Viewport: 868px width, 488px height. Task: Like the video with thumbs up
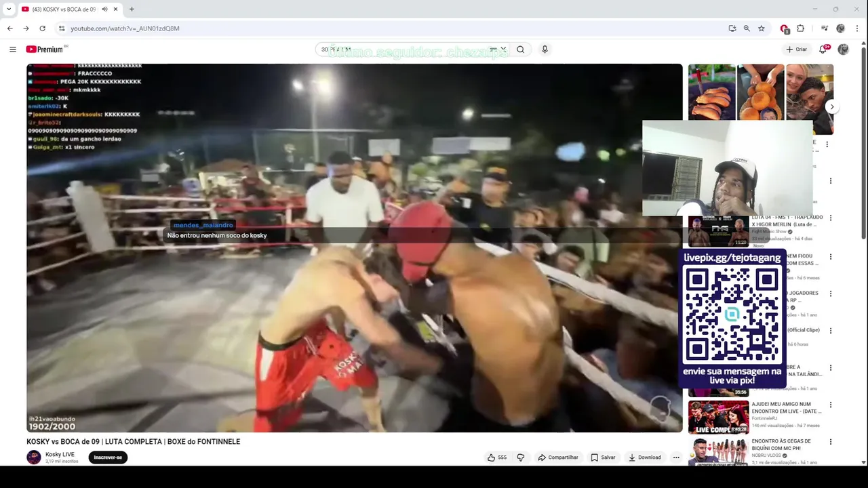pyautogui.click(x=497, y=457)
